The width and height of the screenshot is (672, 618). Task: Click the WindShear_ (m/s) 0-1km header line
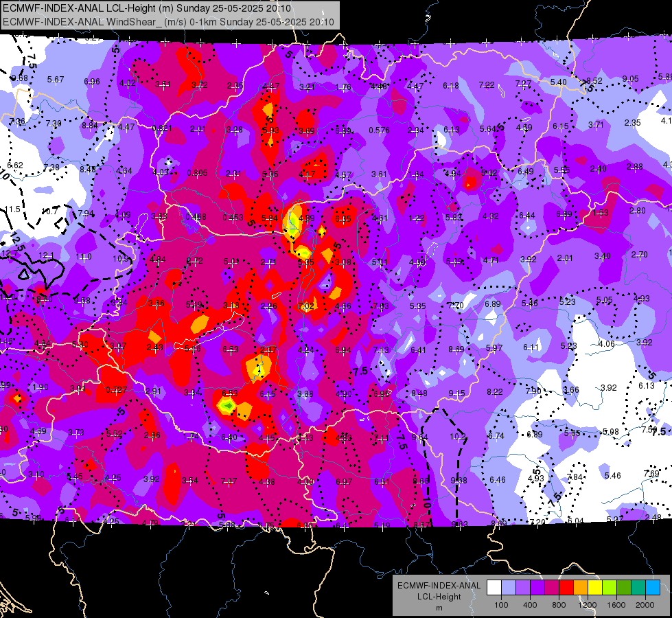(x=168, y=22)
